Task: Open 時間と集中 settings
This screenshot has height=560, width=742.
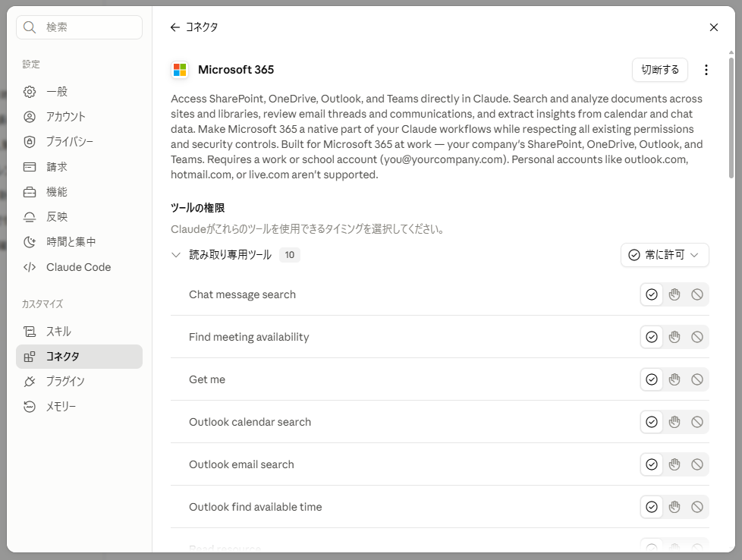Action: point(79,242)
